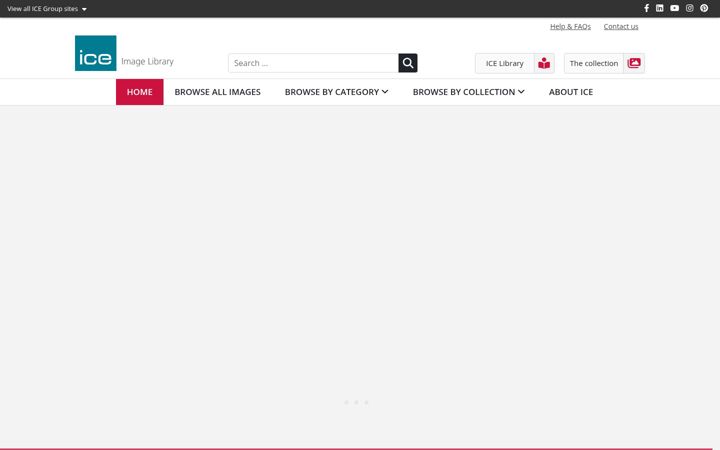
Task: Open ICE Facebook page icon
Action: [646, 8]
